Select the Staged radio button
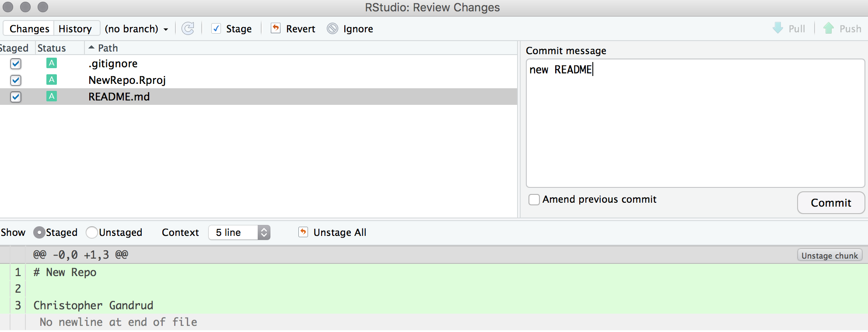 click(x=39, y=232)
